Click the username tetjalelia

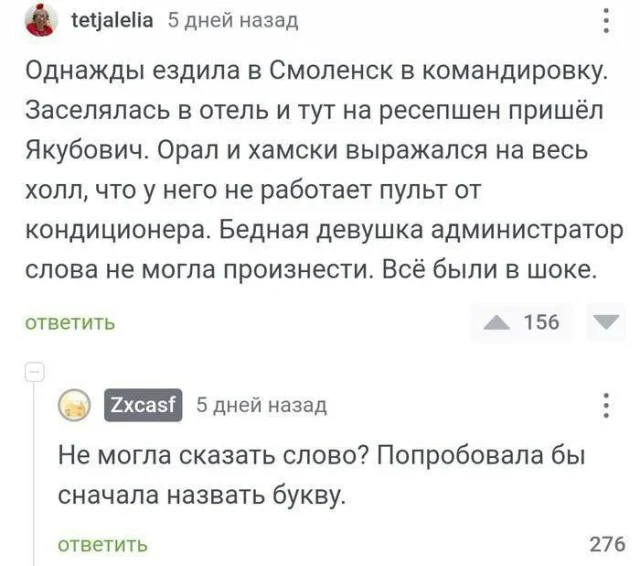point(113,20)
